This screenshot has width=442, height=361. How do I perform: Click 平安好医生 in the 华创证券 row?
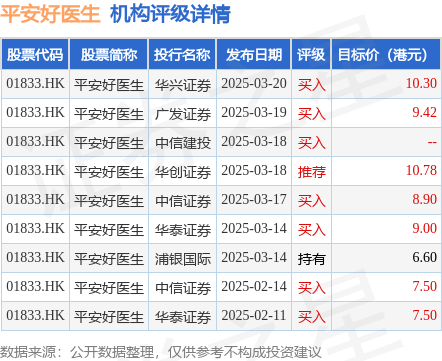click(109, 172)
